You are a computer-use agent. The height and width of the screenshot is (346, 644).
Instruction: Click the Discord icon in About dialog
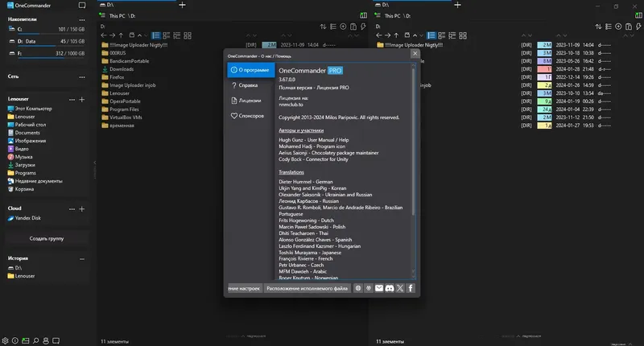390,288
